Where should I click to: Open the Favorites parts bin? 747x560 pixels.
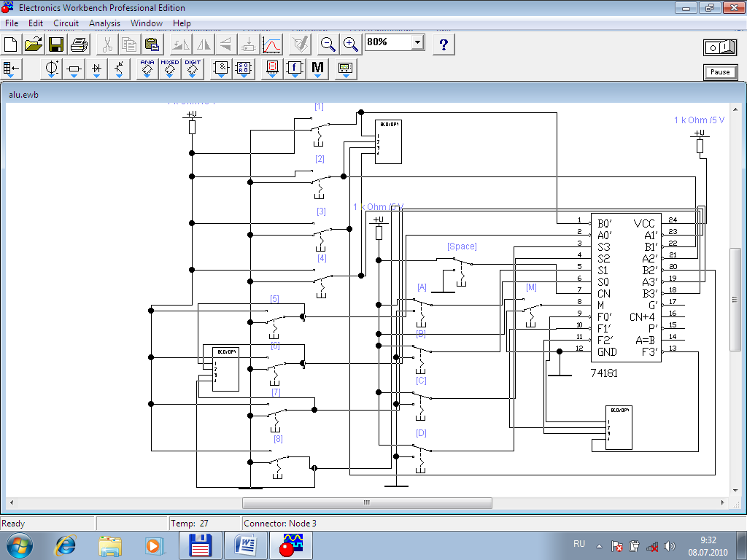(x=10, y=69)
